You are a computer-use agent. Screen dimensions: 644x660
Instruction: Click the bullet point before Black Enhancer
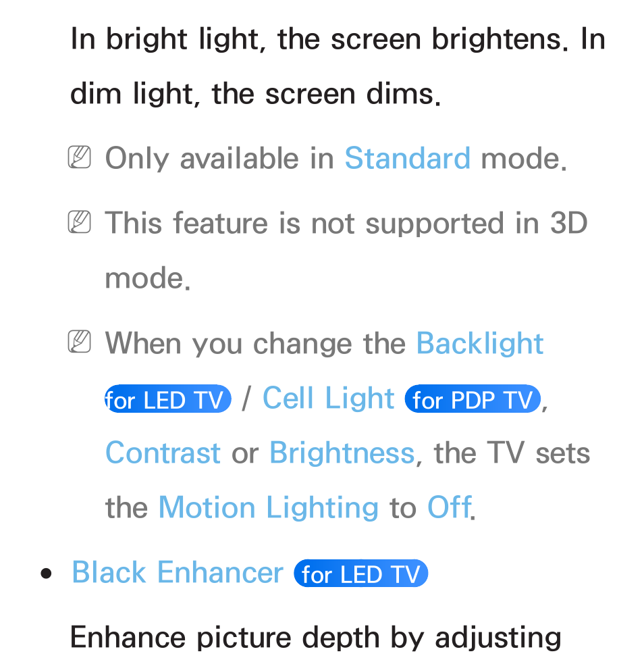pos(46,574)
